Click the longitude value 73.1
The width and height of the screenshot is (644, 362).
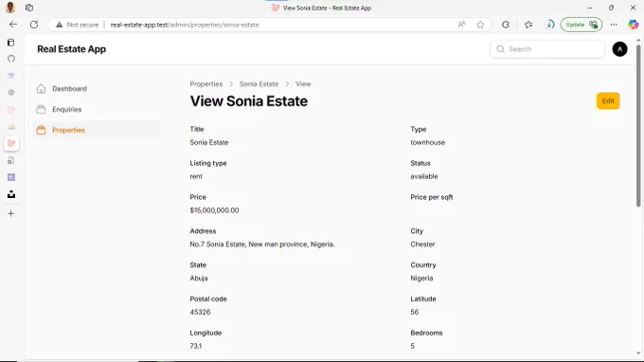pos(196,346)
